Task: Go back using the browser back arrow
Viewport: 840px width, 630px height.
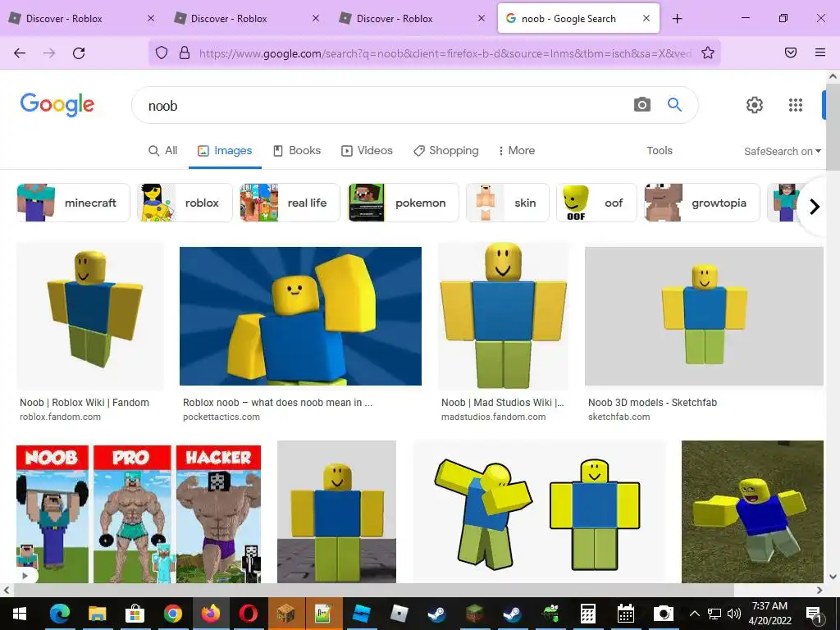Action: click(20, 52)
